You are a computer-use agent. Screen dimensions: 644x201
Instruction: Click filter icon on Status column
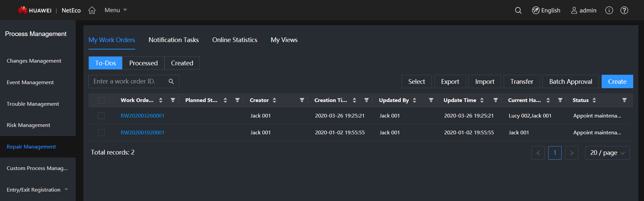pos(624,100)
